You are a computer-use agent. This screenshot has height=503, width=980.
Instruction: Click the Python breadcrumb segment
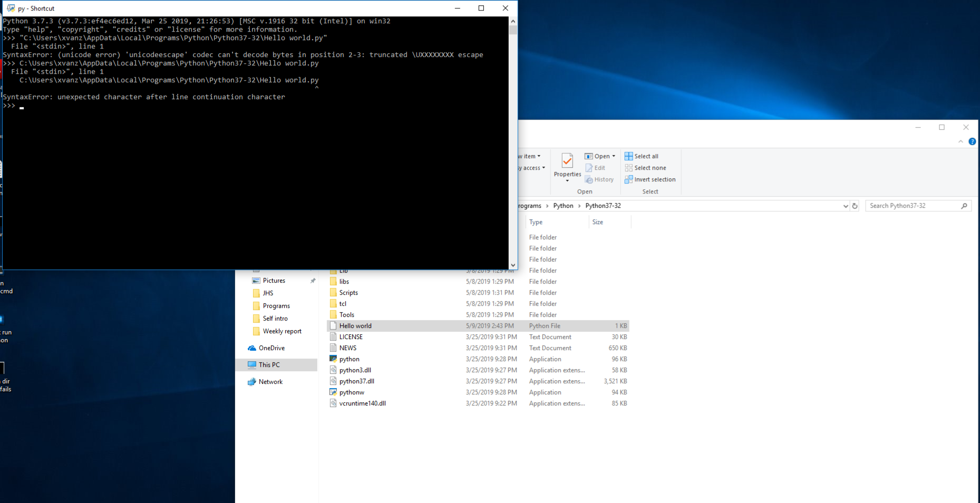[563, 206]
